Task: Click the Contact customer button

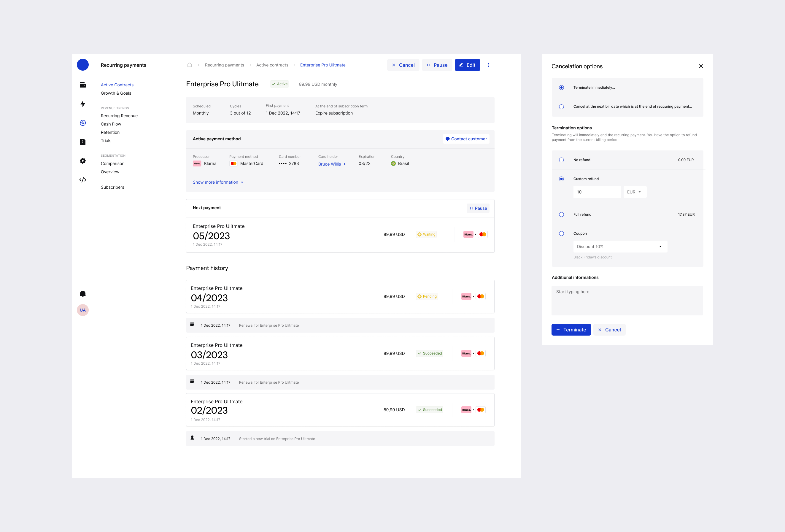Action: 466,139
